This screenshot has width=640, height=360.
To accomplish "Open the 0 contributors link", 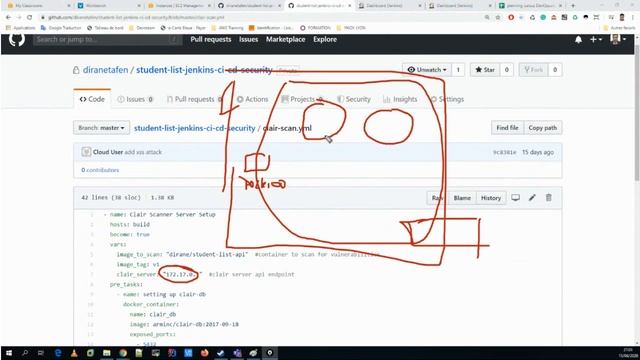I will [100, 170].
